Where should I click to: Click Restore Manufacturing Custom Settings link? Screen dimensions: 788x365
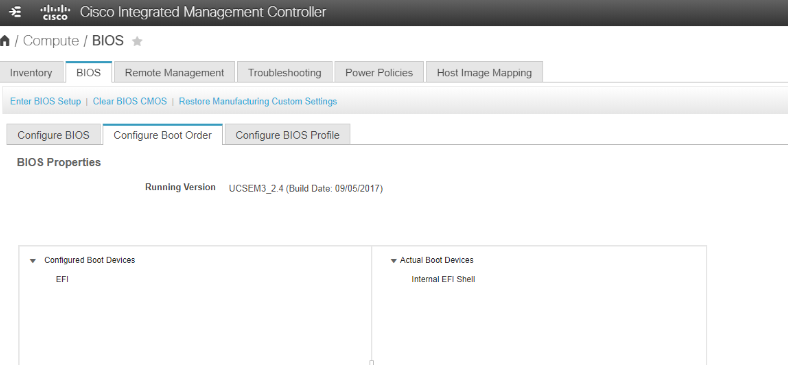tap(258, 101)
